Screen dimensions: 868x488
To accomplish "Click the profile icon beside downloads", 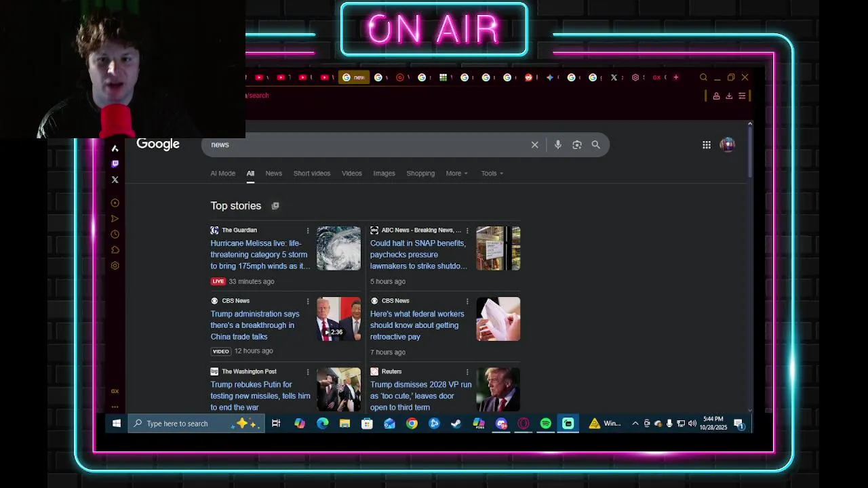I will pyautogui.click(x=716, y=96).
